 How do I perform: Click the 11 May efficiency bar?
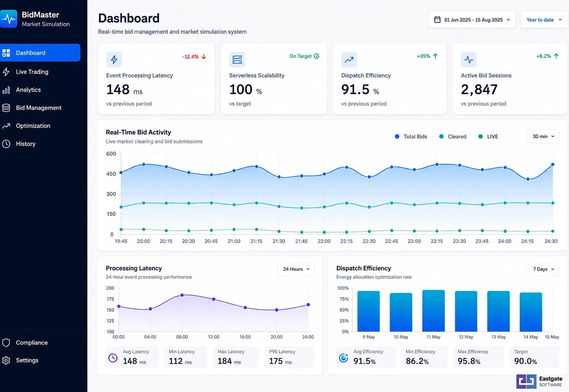coord(433,311)
